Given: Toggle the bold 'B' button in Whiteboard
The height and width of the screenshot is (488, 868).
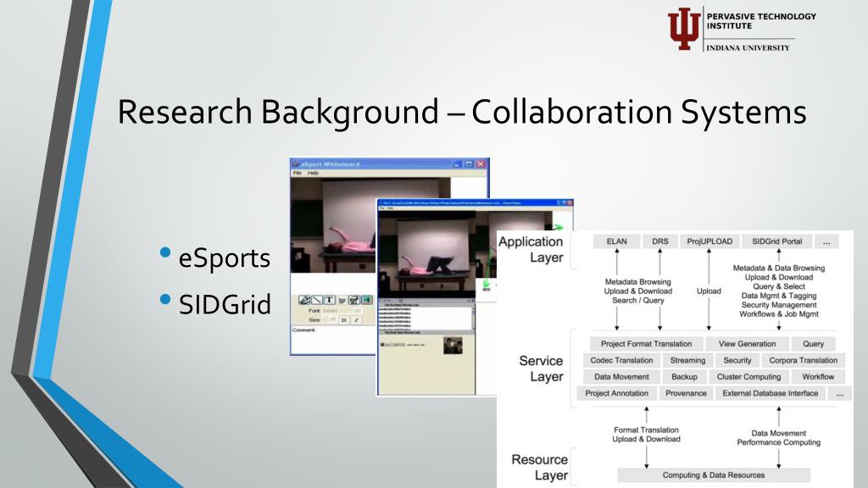Looking at the screenshot, I should [x=344, y=319].
